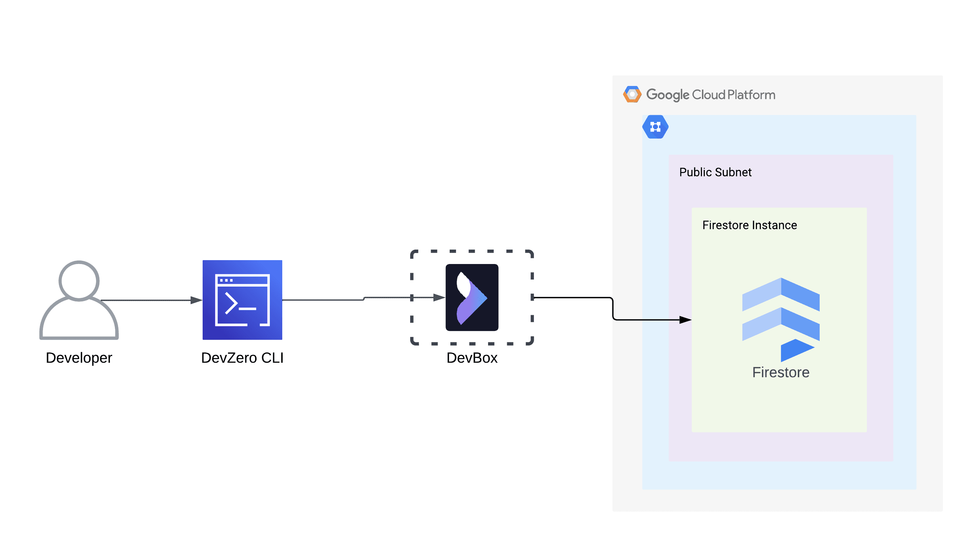
Task: Click the 'Google Cloud Platform' title text
Action: pyautogui.click(x=711, y=95)
